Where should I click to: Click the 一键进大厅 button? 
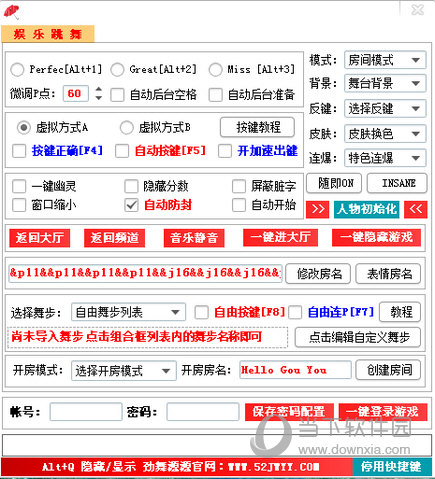pyautogui.click(x=280, y=238)
